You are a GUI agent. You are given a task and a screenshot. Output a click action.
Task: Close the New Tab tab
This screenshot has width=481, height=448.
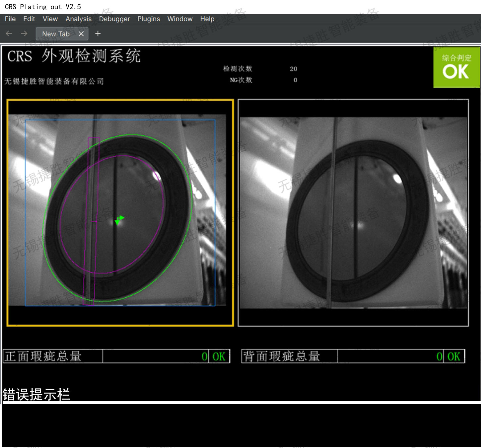(81, 34)
